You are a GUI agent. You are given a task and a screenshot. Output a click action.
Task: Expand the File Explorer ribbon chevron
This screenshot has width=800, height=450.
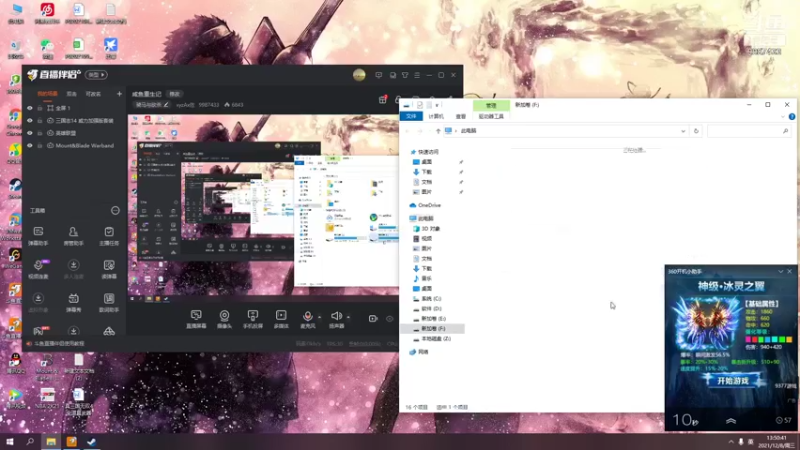pos(783,117)
